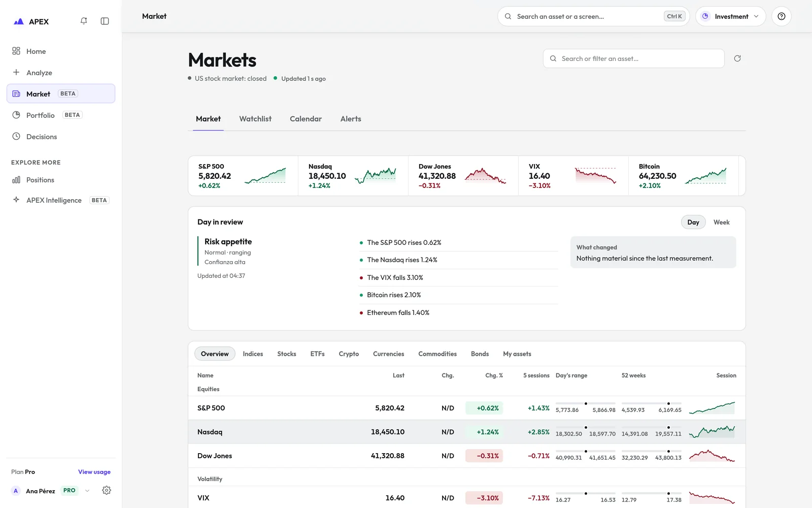The height and width of the screenshot is (508, 812).
Task: Filter table by Stocks
Action: (x=287, y=354)
